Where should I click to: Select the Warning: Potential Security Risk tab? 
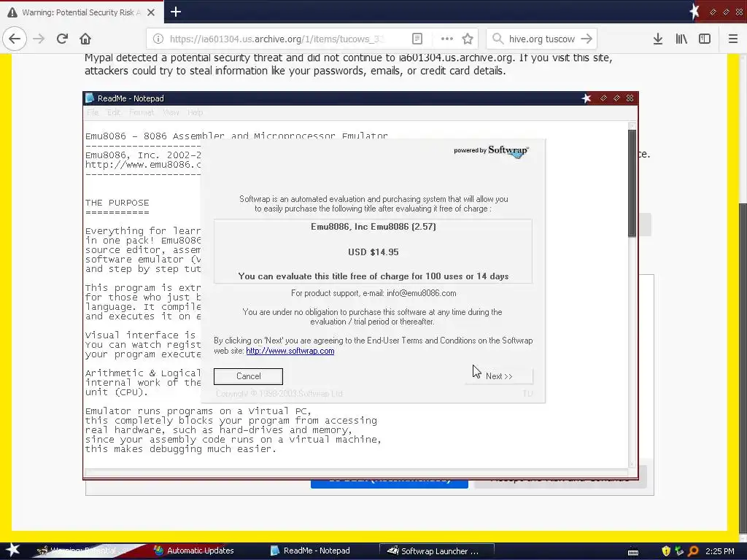[82, 12]
